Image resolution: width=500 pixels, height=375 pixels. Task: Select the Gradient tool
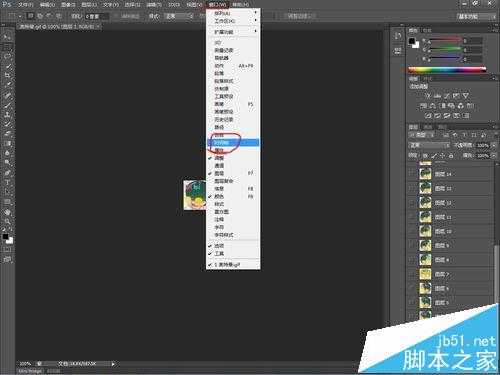coord(7,144)
